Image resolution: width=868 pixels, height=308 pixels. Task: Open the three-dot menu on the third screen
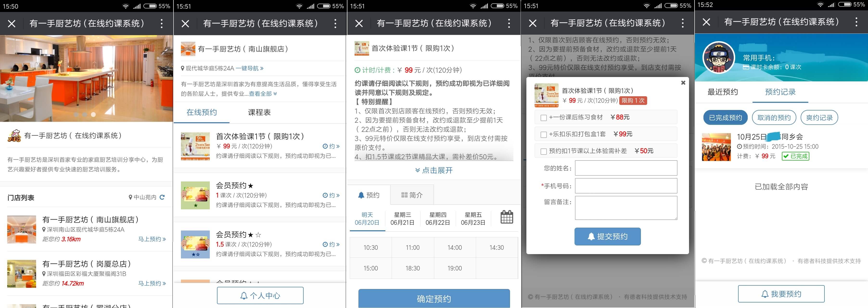tap(509, 23)
